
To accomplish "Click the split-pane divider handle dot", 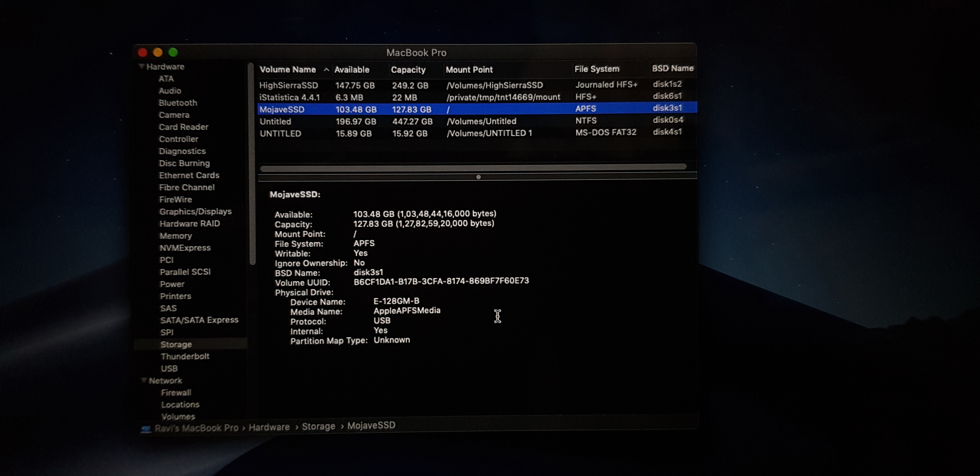I will click(479, 177).
